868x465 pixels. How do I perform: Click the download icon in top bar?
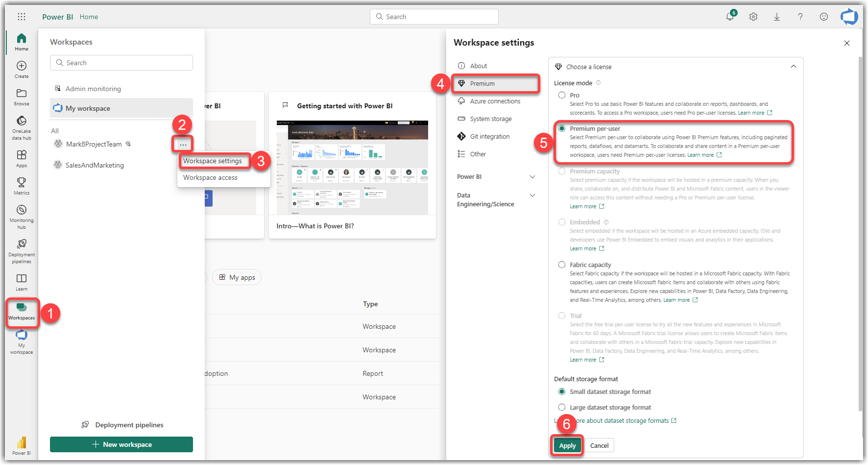pyautogui.click(x=777, y=17)
